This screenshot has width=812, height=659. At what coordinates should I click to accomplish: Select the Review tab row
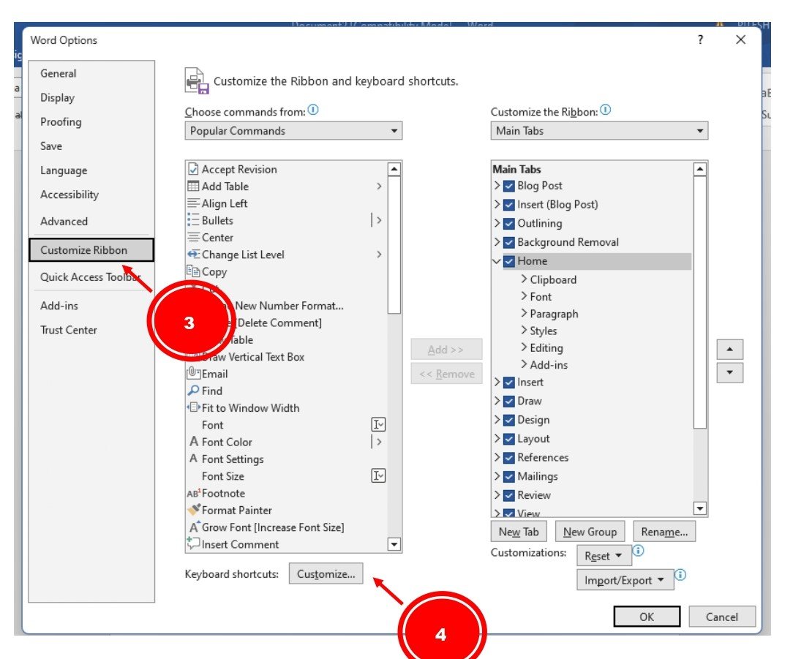click(x=592, y=495)
